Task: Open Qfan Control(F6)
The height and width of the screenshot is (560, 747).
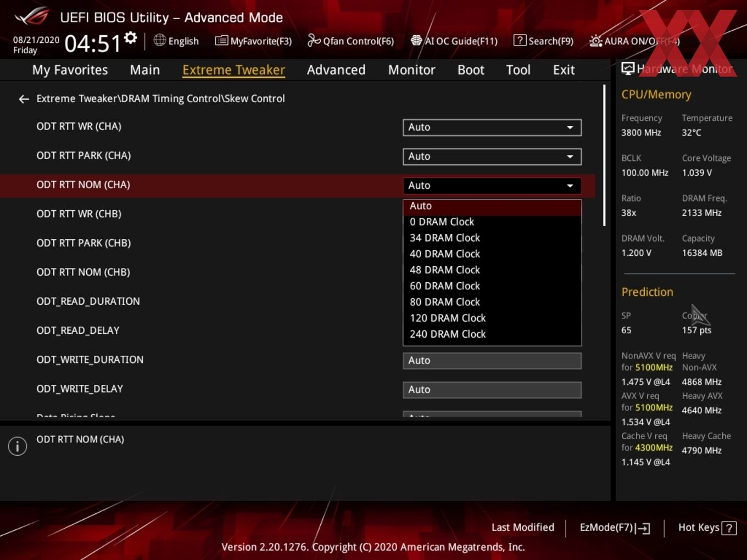Action: point(350,41)
